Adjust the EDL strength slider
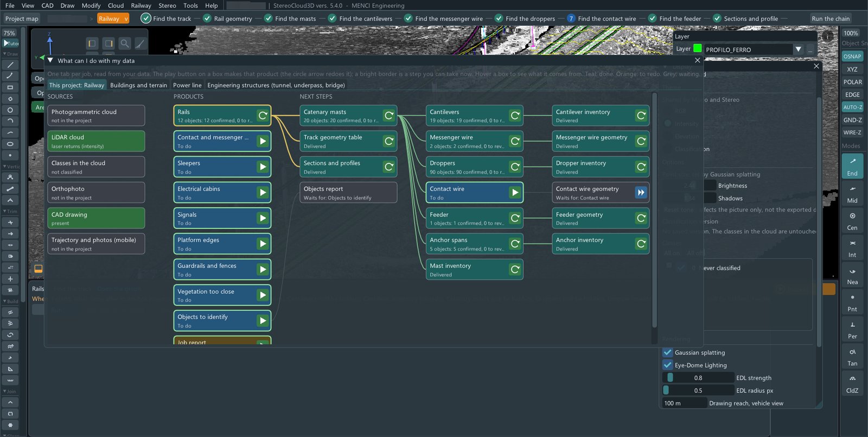 [698, 378]
